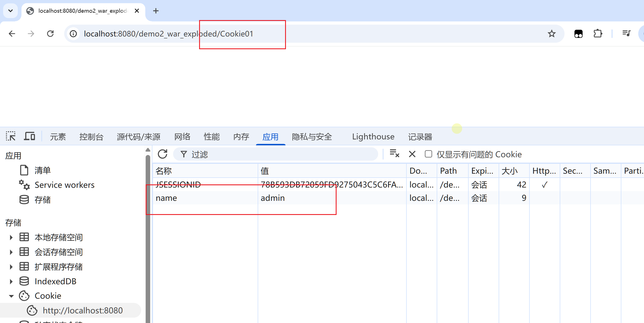Viewport: 644px width, 323px height.
Task: Collapse the Cookie tree node
Action: 11,296
